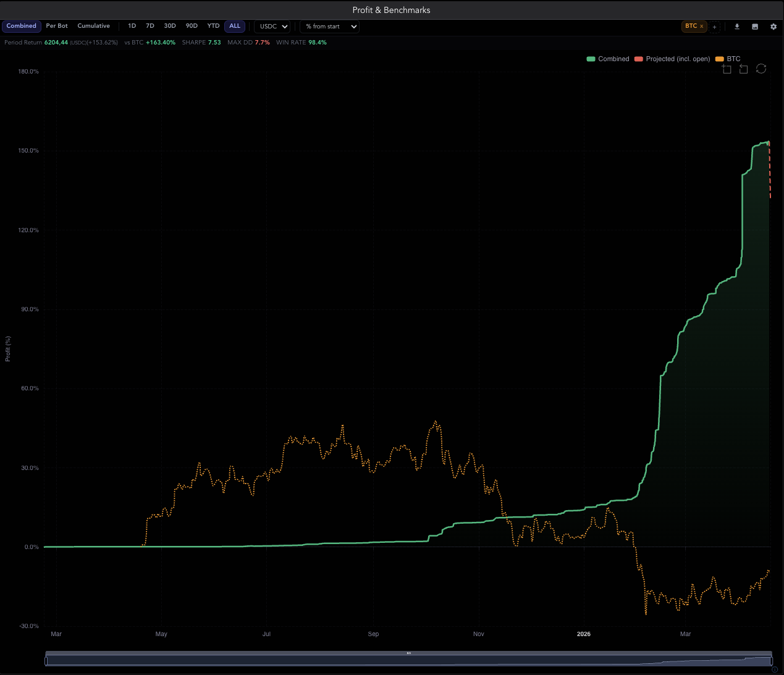Save the chart as an image

click(755, 27)
